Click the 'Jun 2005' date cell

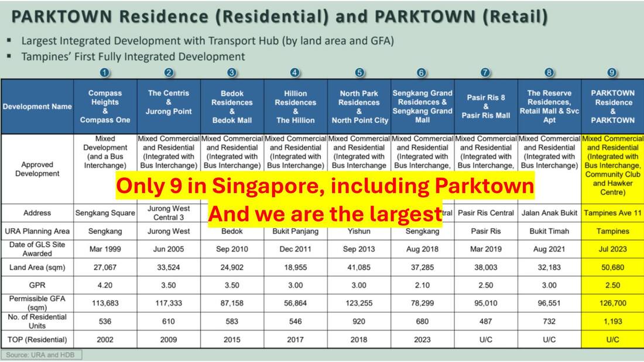click(169, 249)
